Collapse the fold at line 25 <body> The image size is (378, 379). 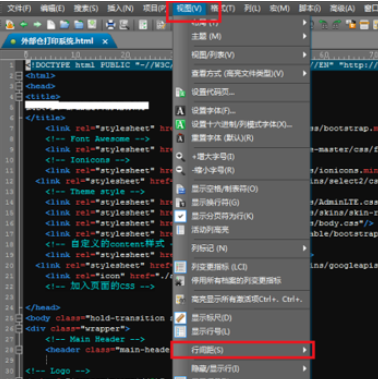20,318
